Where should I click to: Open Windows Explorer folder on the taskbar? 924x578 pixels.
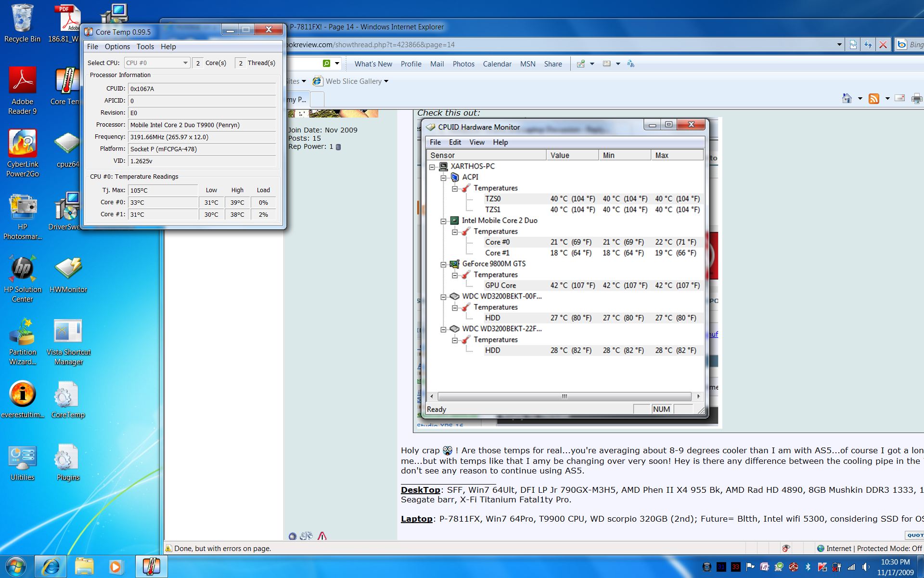tap(84, 566)
